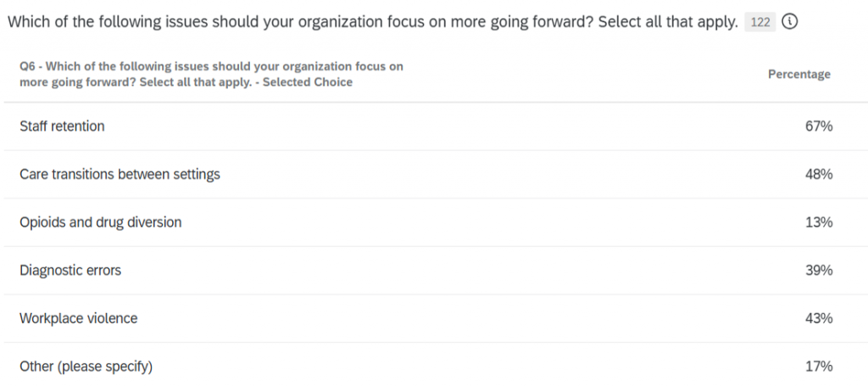
Task: Click the 13% value for Opioids
Action: pos(819,222)
